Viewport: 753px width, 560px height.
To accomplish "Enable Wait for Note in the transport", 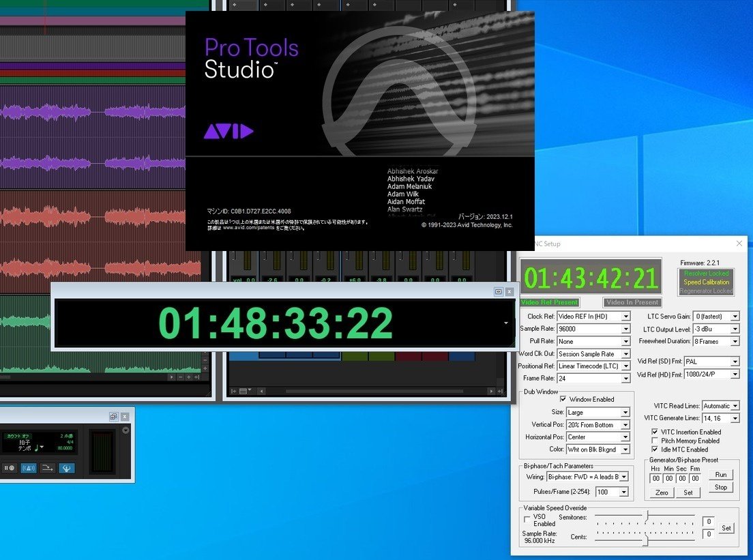I will (x=10, y=468).
